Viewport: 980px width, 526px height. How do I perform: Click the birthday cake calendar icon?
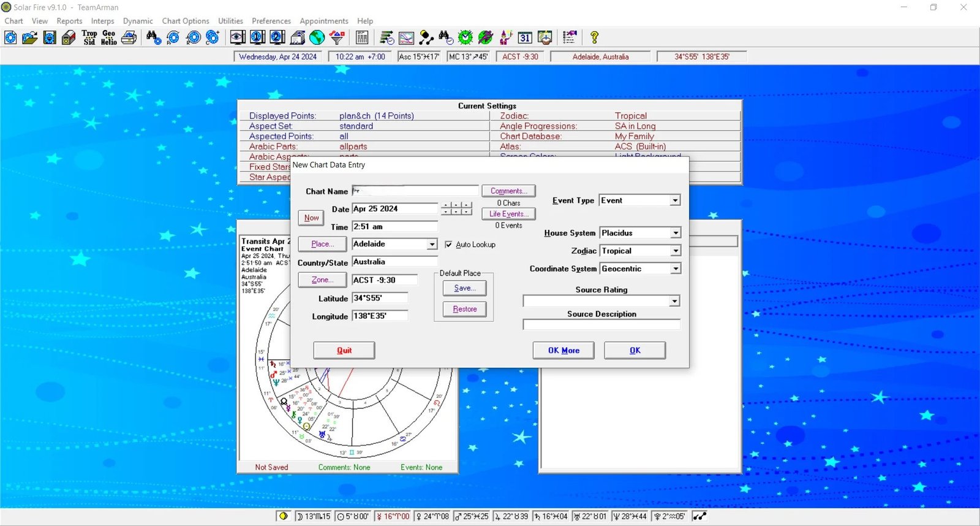coord(545,38)
